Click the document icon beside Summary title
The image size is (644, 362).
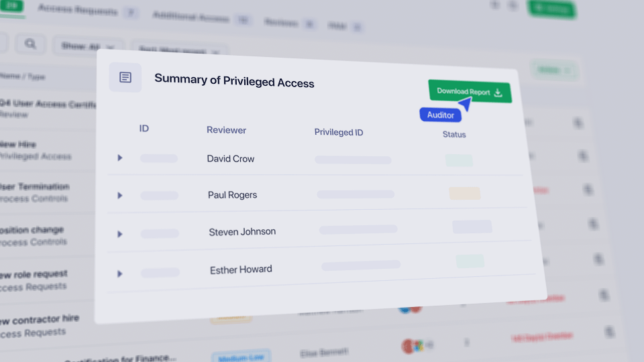(x=125, y=78)
